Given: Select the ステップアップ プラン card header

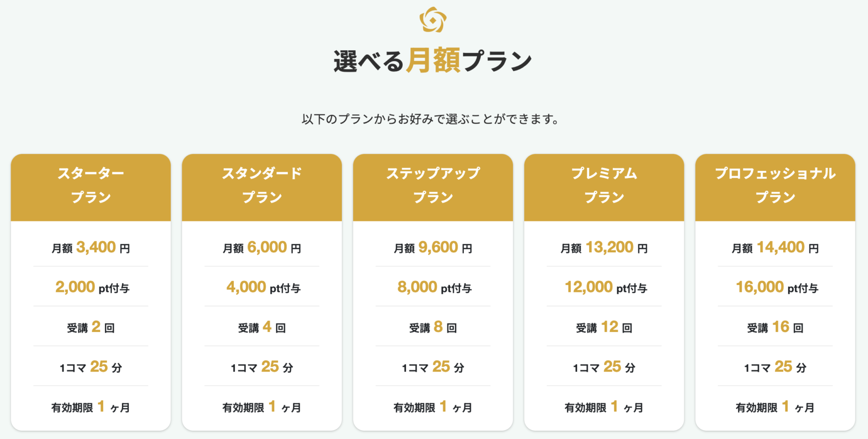Looking at the screenshot, I should tap(433, 188).
